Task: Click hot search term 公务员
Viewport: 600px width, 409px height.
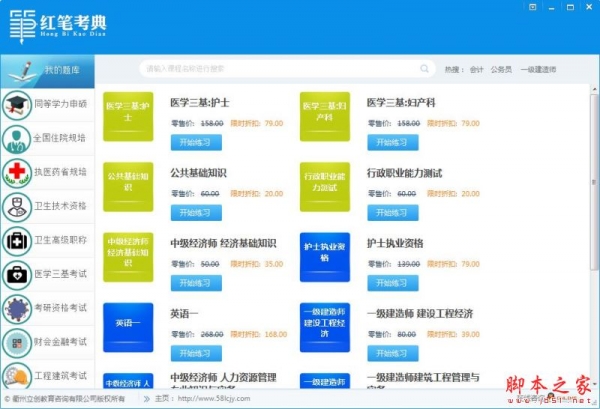Action: click(x=501, y=70)
